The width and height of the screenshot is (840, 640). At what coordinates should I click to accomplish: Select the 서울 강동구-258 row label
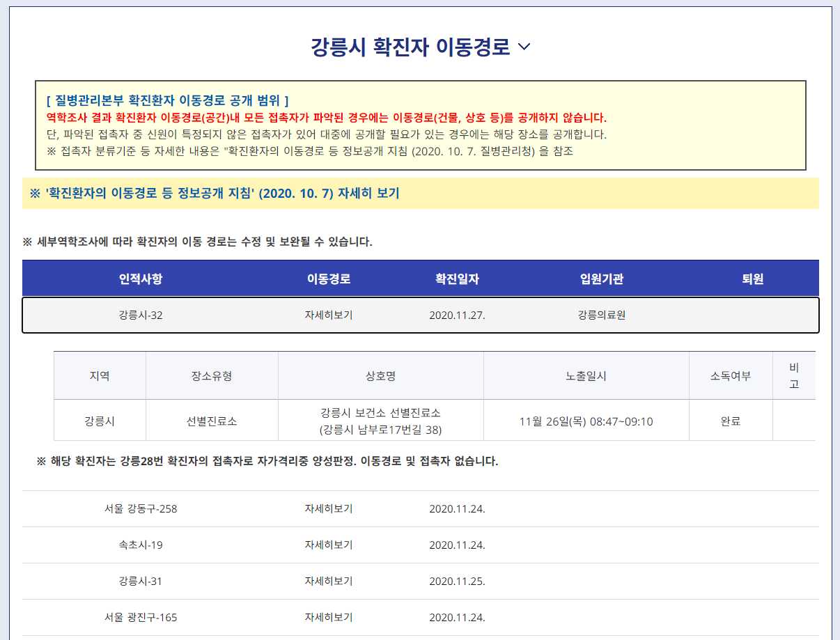[x=141, y=508]
